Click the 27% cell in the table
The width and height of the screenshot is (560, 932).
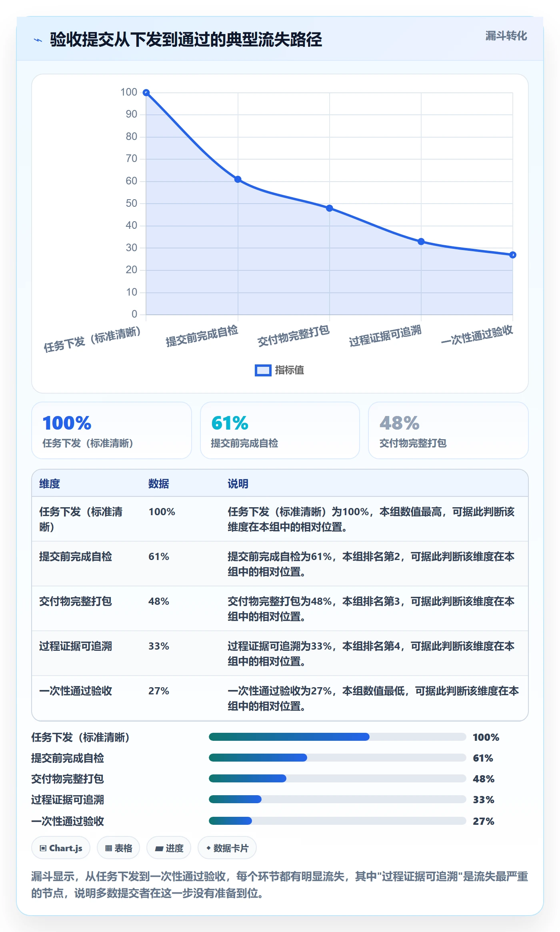click(x=159, y=691)
